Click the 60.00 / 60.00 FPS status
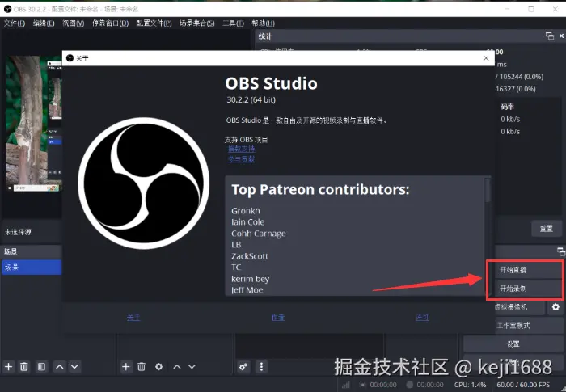The width and height of the screenshot is (566, 392). tap(523, 385)
